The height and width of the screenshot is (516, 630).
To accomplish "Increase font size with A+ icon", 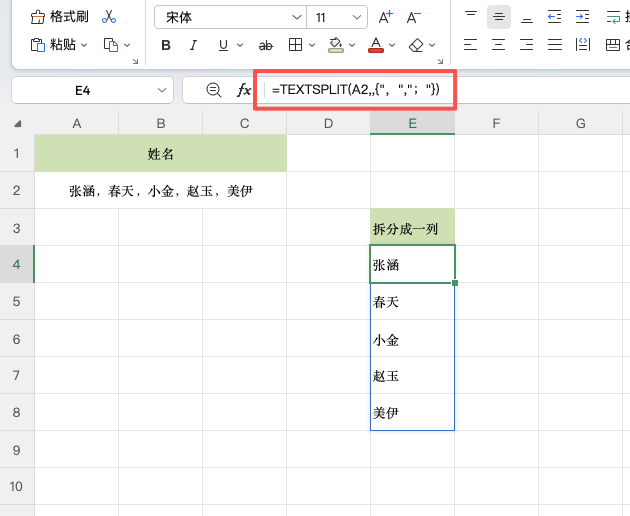I will coord(386,17).
